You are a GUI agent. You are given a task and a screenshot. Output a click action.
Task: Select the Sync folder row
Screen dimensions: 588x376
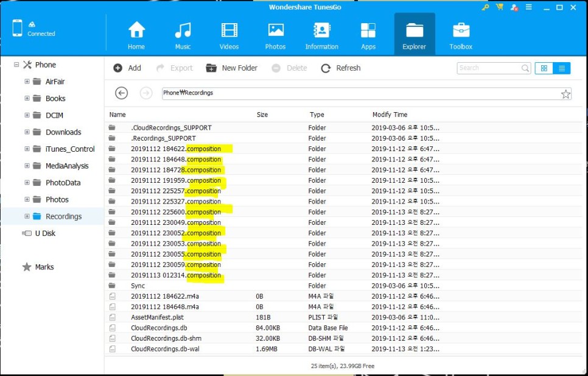point(343,286)
